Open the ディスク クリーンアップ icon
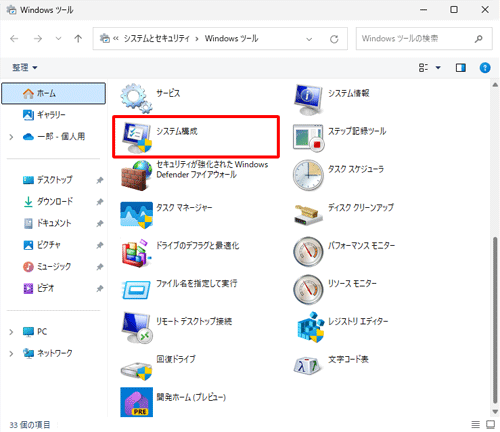 click(308, 215)
